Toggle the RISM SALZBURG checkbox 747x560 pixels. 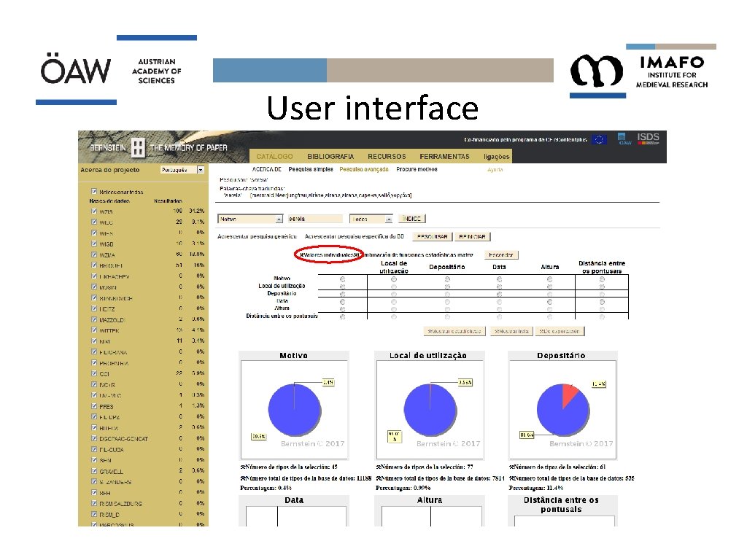[94, 503]
